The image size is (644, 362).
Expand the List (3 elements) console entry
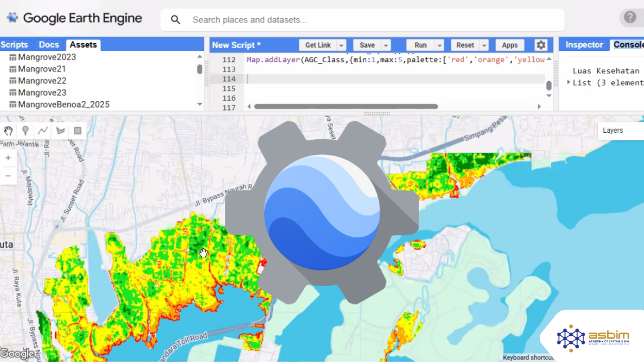tap(570, 82)
